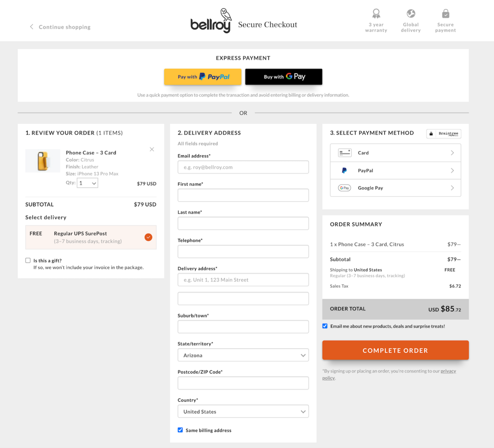The width and height of the screenshot is (494, 448).
Task: Uncheck Same billing address checkbox
Action: 180,430
